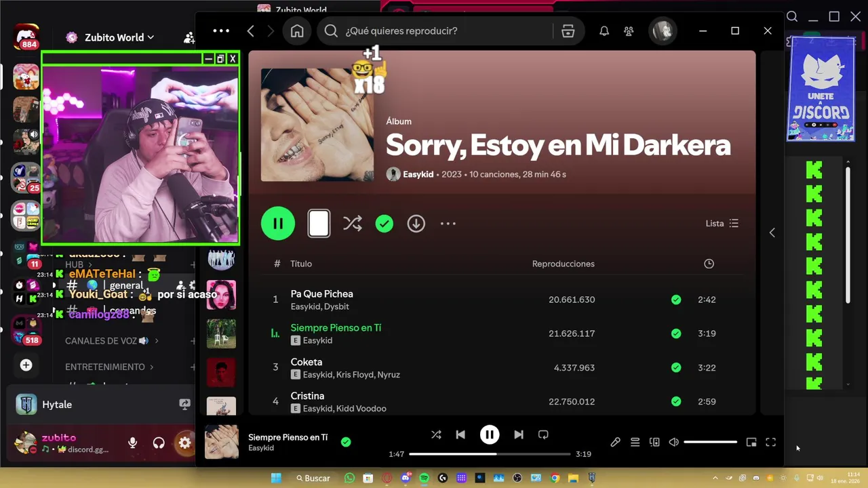Click the Discord invite people icon
The image size is (868, 488).
[x=189, y=38]
